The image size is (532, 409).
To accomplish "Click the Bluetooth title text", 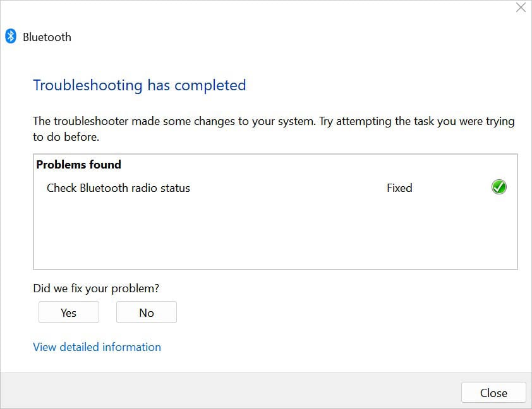I will click(x=47, y=37).
